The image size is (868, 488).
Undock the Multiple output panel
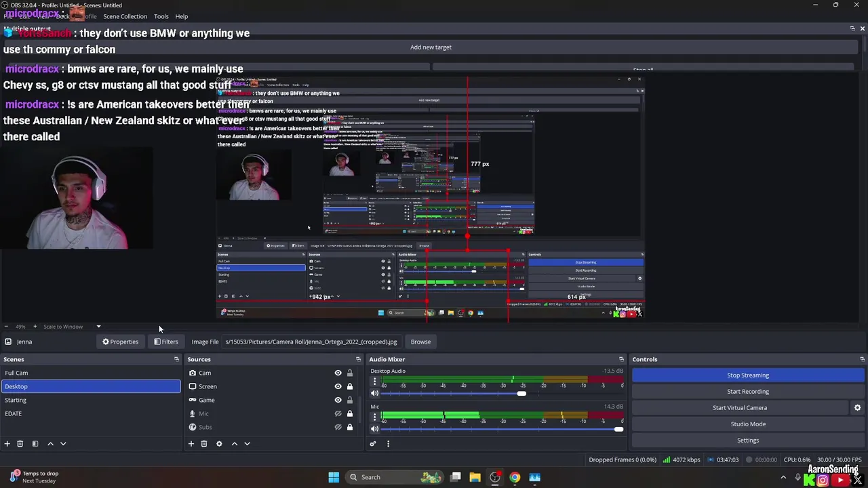[x=852, y=28]
